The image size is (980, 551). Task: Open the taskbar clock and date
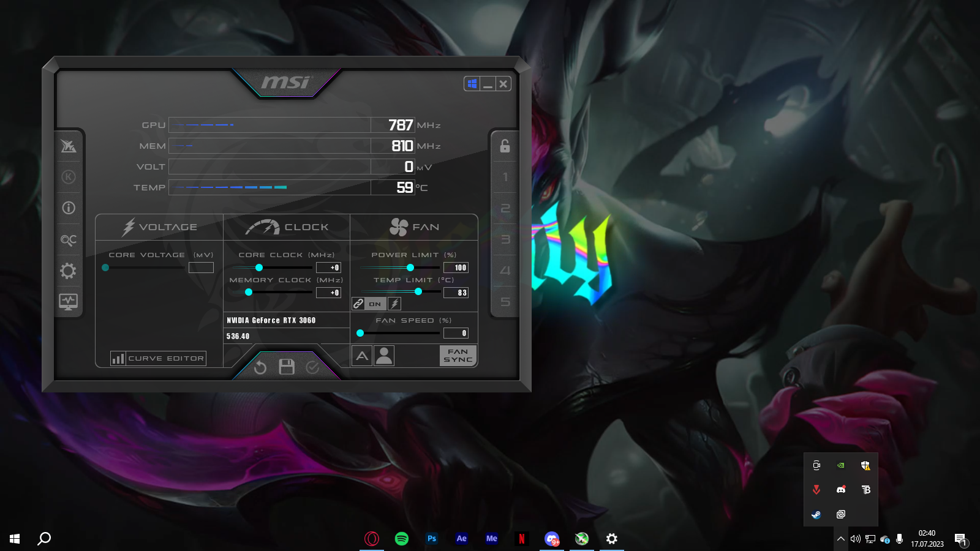tap(927, 539)
